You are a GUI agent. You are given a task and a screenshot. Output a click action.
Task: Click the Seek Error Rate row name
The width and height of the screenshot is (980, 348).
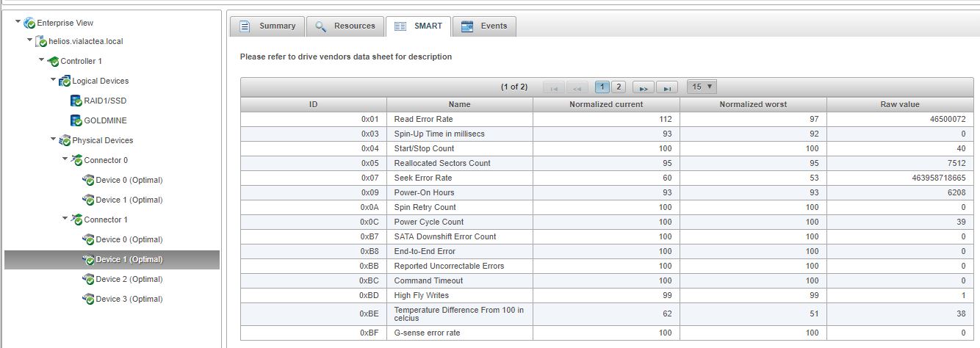point(423,178)
